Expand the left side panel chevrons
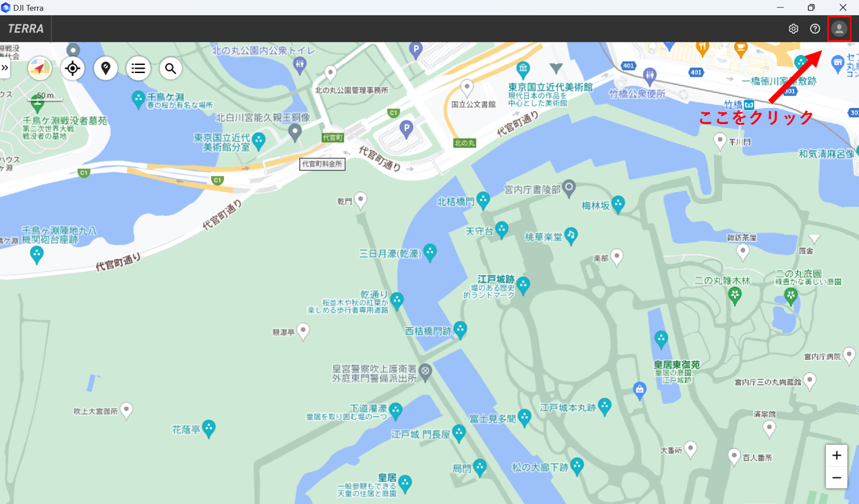859x504 pixels. [5, 67]
